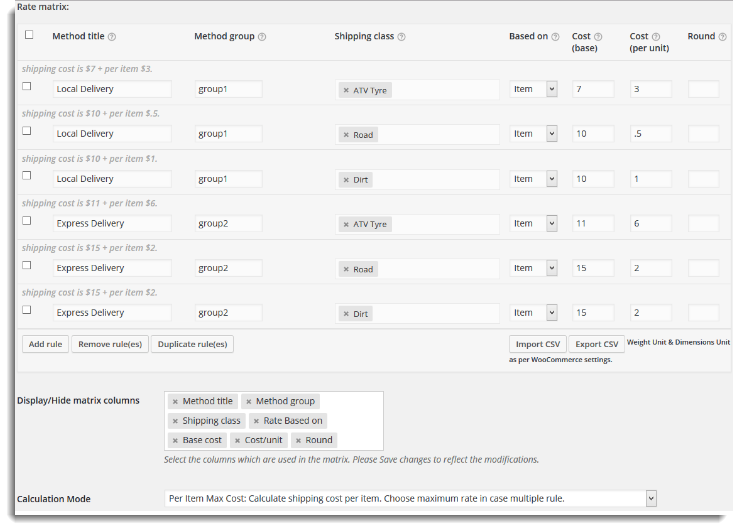The image size is (733, 530).
Task: Click help icon next to Round
Action: click(x=722, y=37)
